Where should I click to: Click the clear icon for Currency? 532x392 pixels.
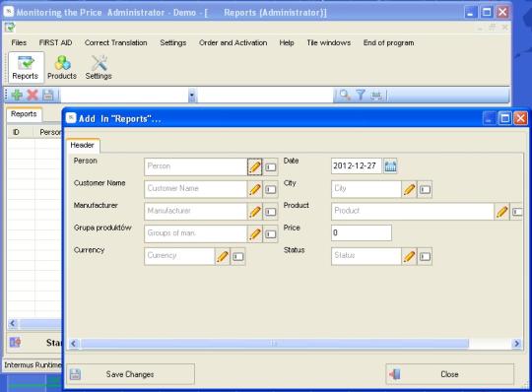point(238,256)
